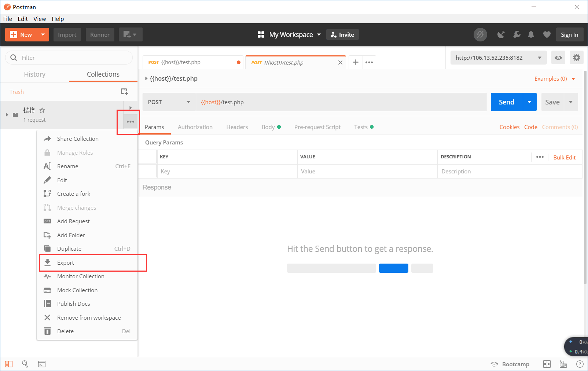Select Publish Docs menu entry

87,304
